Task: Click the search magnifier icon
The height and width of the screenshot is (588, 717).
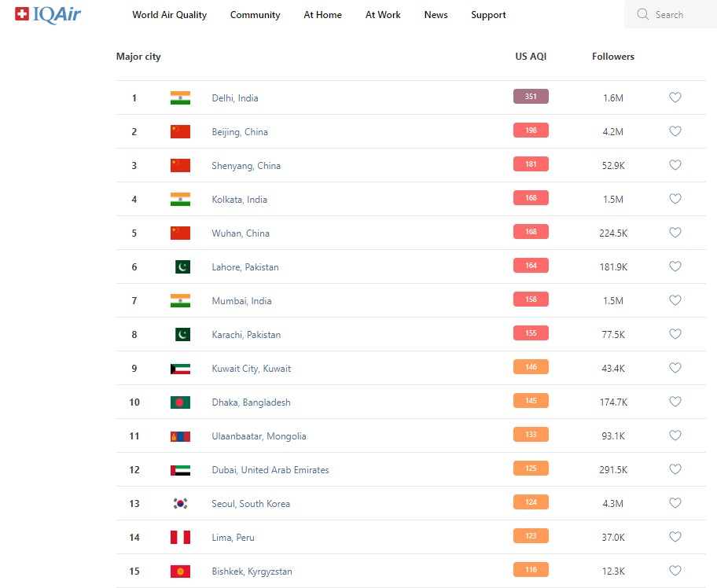Action: (x=643, y=14)
